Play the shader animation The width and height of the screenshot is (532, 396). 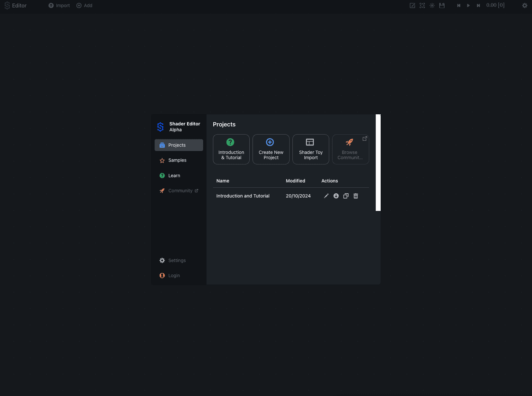pos(468,5)
